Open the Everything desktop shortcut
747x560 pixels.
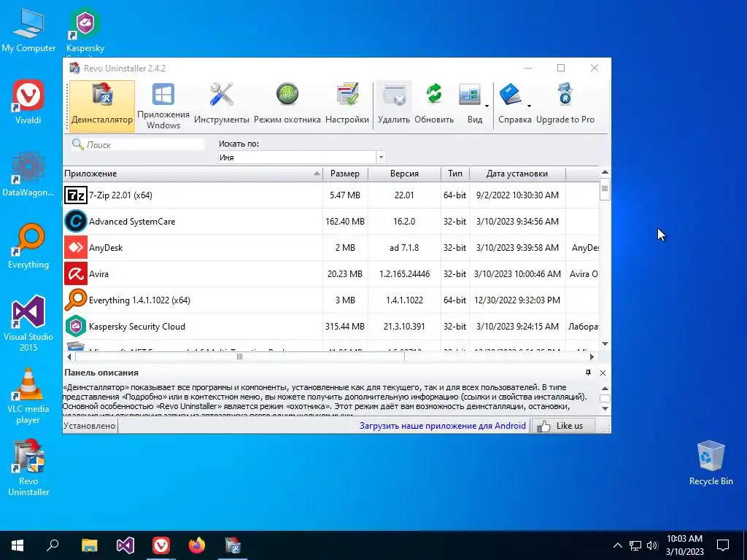coord(28,246)
